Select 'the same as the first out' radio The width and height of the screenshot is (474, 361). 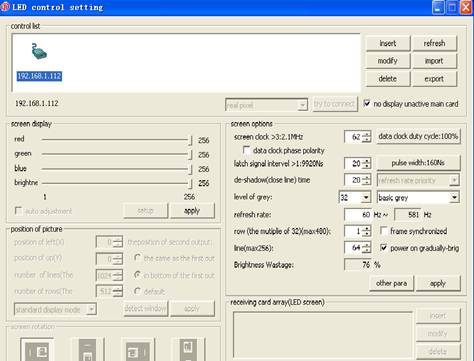(x=137, y=258)
